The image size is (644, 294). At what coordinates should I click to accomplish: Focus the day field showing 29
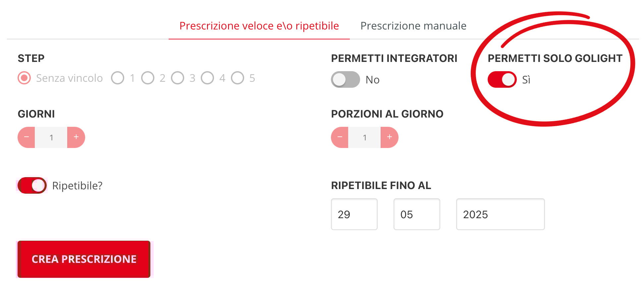(x=354, y=214)
